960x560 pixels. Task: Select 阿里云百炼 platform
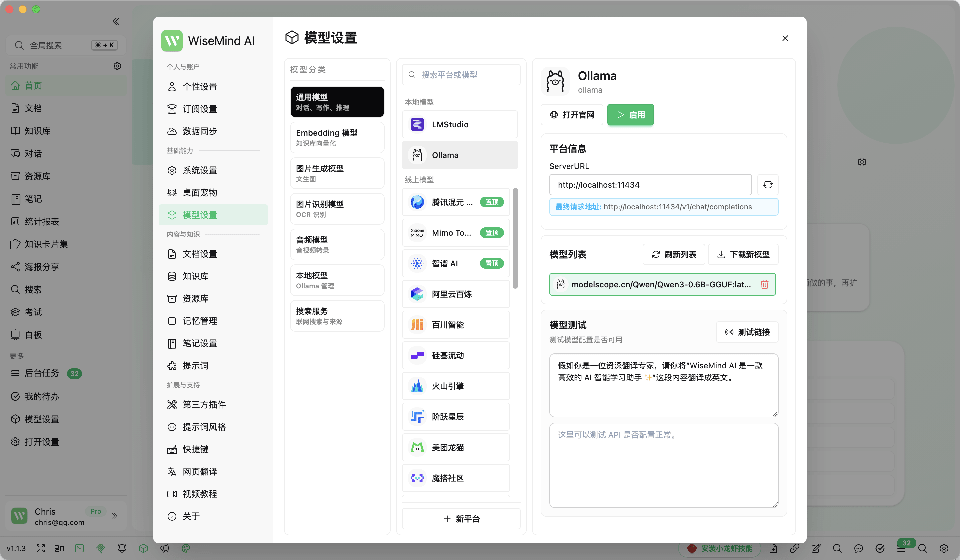click(x=456, y=294)
